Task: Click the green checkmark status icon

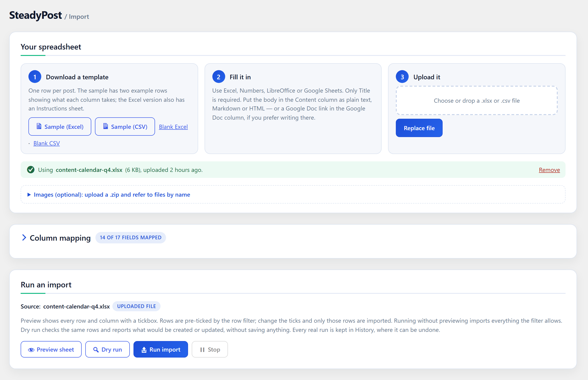Action: pyautogui.click(x=31, y=170)
